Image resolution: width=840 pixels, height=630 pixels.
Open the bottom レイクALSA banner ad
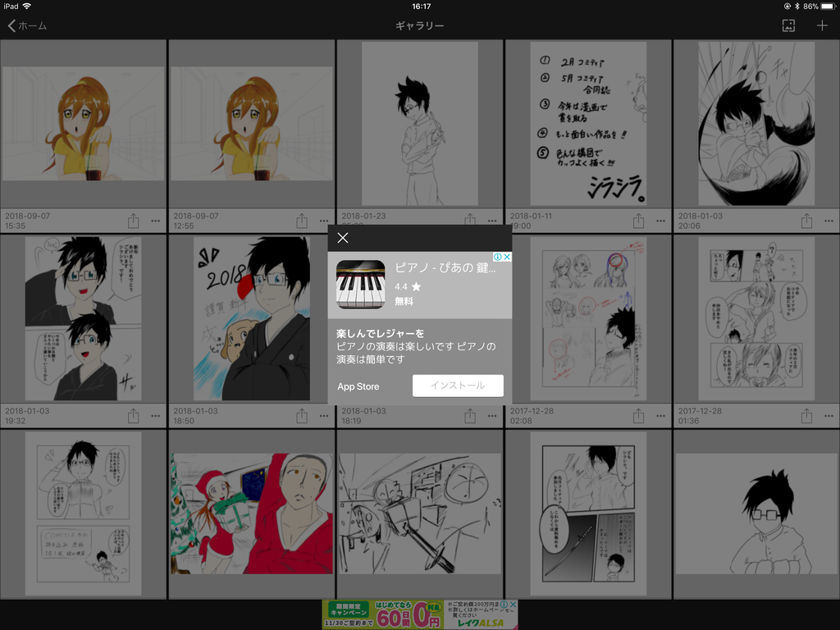pos(419,614)
